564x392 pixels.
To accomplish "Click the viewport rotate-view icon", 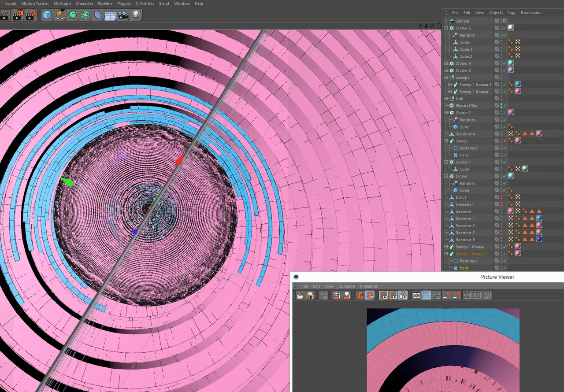I will coord(432,26).
